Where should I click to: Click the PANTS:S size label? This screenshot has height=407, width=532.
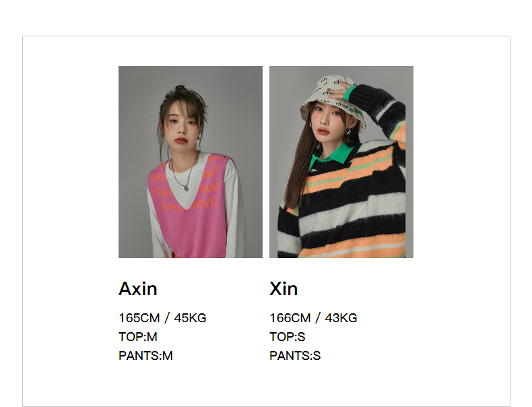coord(295,356)
